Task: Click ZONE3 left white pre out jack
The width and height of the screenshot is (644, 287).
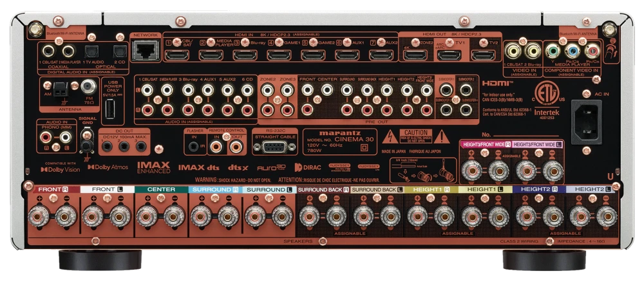Action: pos(287,90)
